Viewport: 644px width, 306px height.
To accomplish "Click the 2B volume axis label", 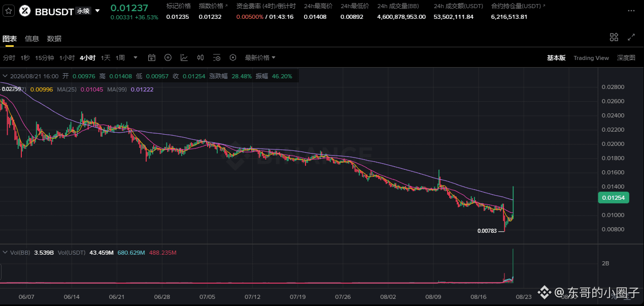I will click(x=605, y=263).
